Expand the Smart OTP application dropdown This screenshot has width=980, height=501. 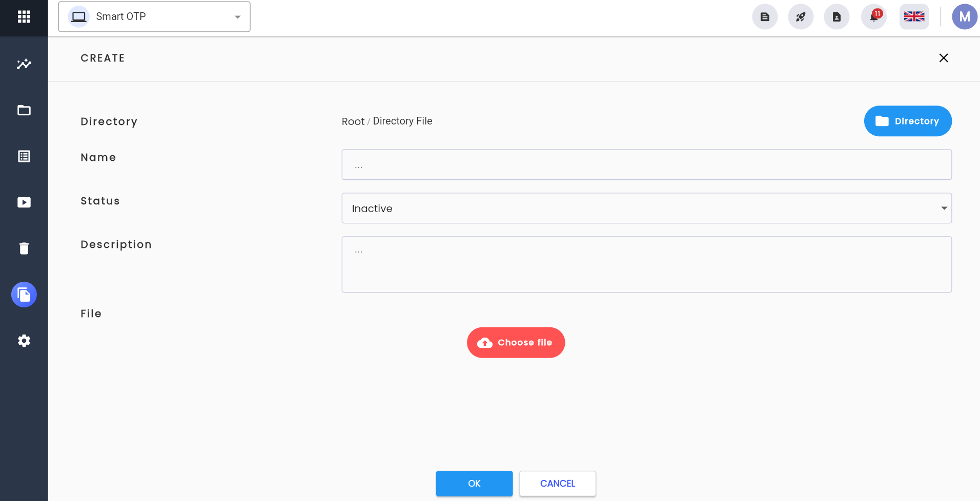pos(154,17)
